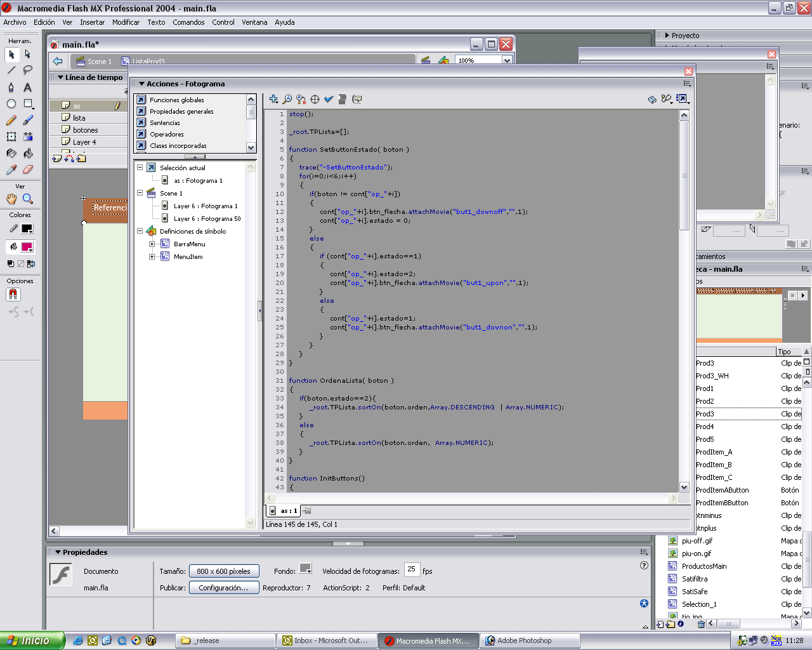
Task: Open the Modificar menu
Action: 126,22
